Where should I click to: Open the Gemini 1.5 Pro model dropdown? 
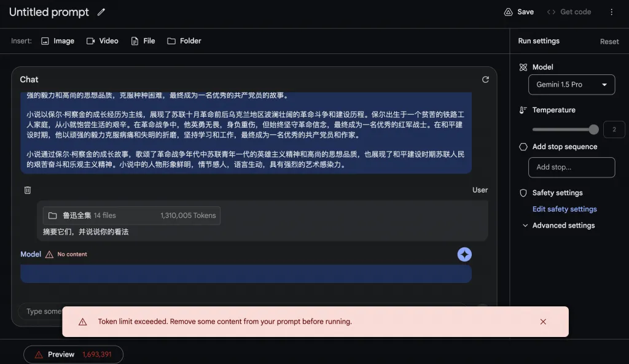click(571, 85)
